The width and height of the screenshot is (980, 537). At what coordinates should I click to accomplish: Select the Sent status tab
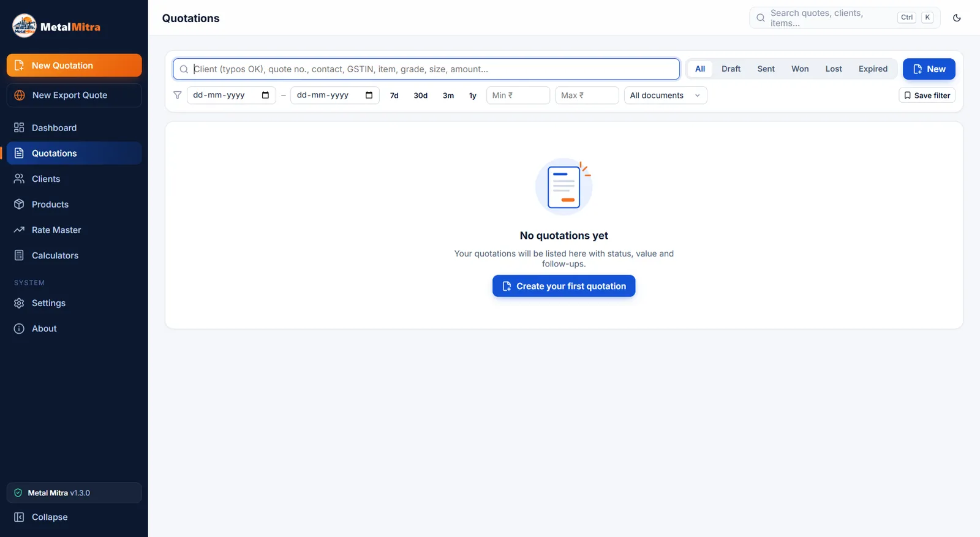(766, 69)
